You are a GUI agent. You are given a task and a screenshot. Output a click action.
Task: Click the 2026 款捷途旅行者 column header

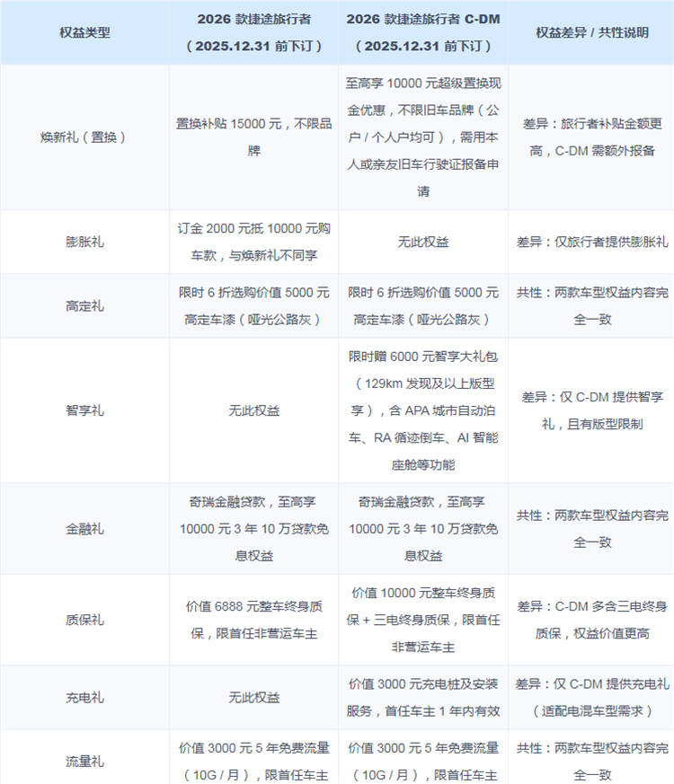[254, 32]
